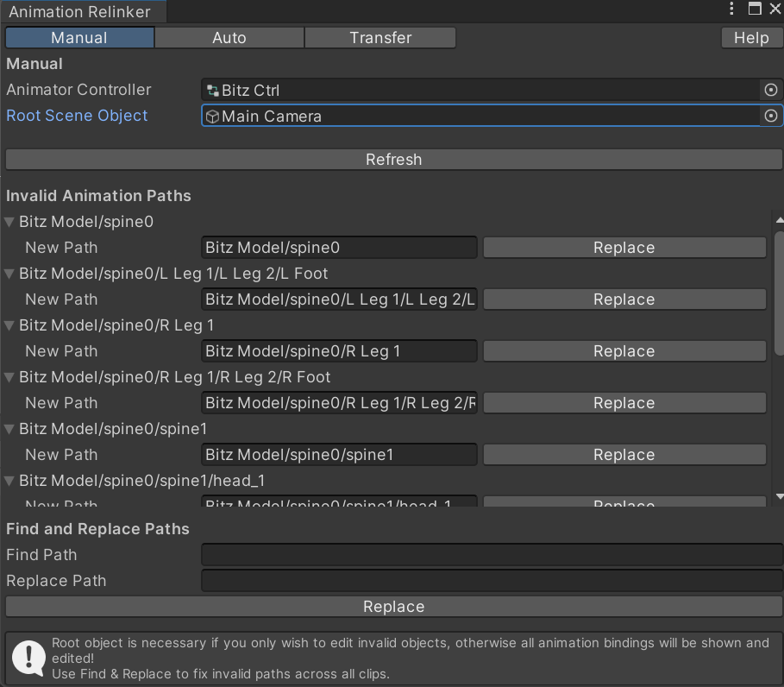The height and width of the screenshot is (687, 784).
Task: Collapse the Bitz Model/spine0/spine1 foldout
Action: [x=9, y=429]
